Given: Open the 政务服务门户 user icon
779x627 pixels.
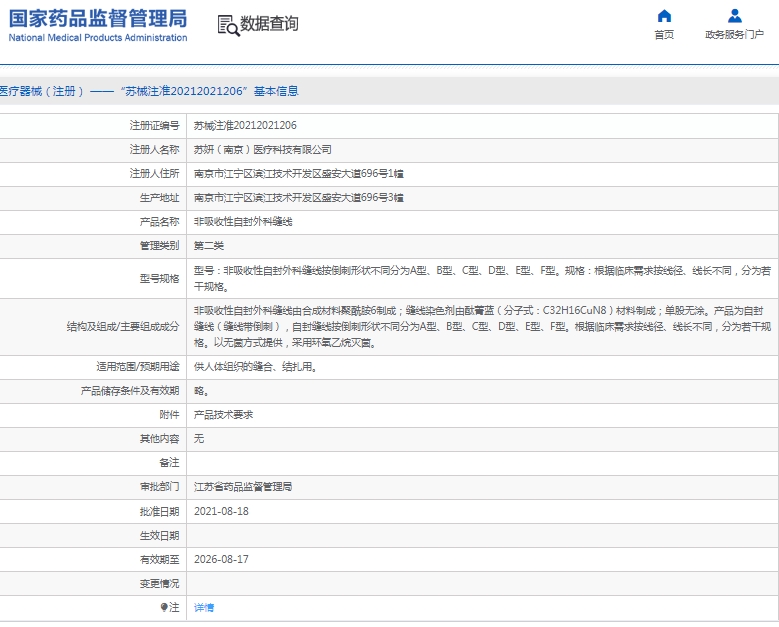Looking at the screenshot, I should tap(735, 16).
